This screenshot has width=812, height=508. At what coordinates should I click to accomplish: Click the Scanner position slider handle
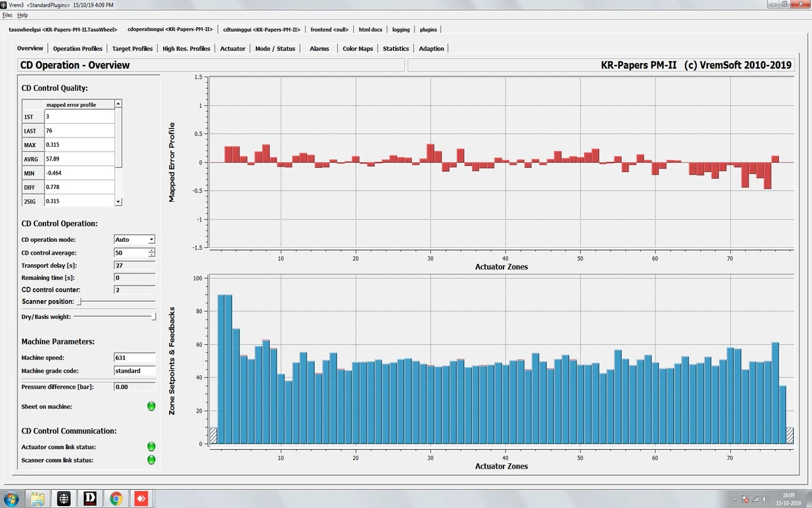pos(79,301)
